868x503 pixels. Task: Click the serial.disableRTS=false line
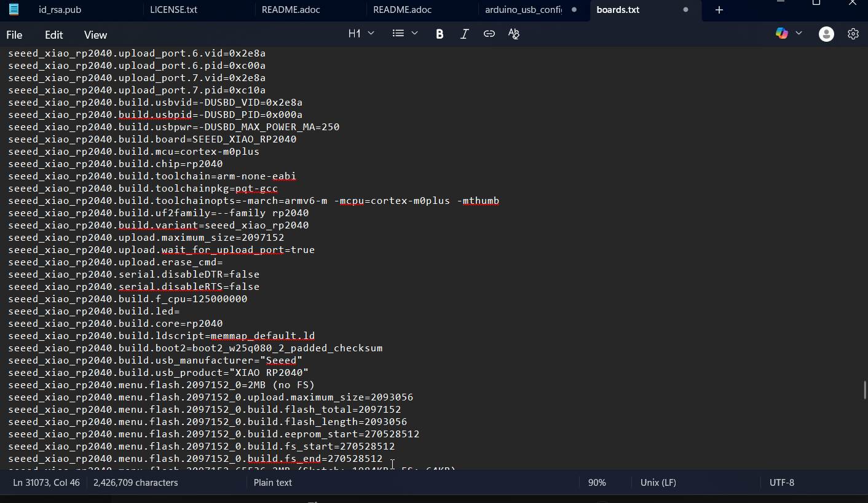point(134,287)
